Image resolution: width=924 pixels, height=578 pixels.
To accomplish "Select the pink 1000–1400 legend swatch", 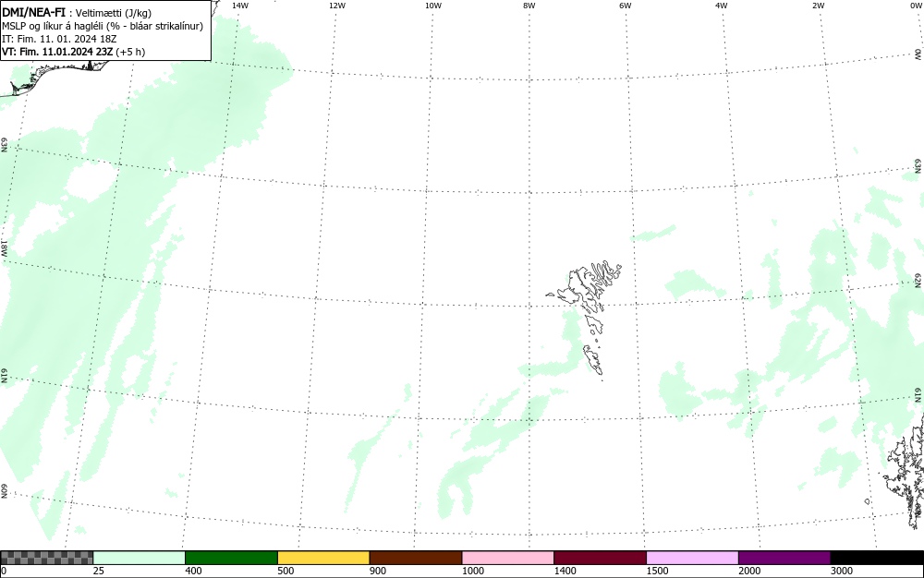I will 508,558.
